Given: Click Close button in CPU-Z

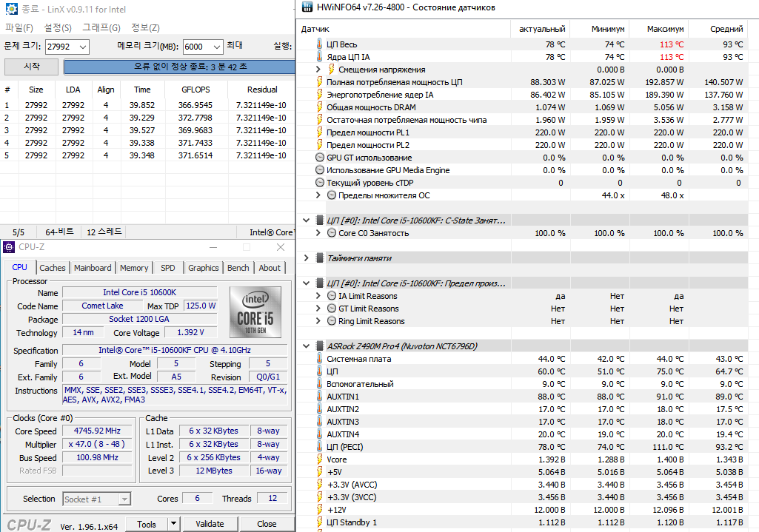Looking at the screenshot, I should point(267,524).
